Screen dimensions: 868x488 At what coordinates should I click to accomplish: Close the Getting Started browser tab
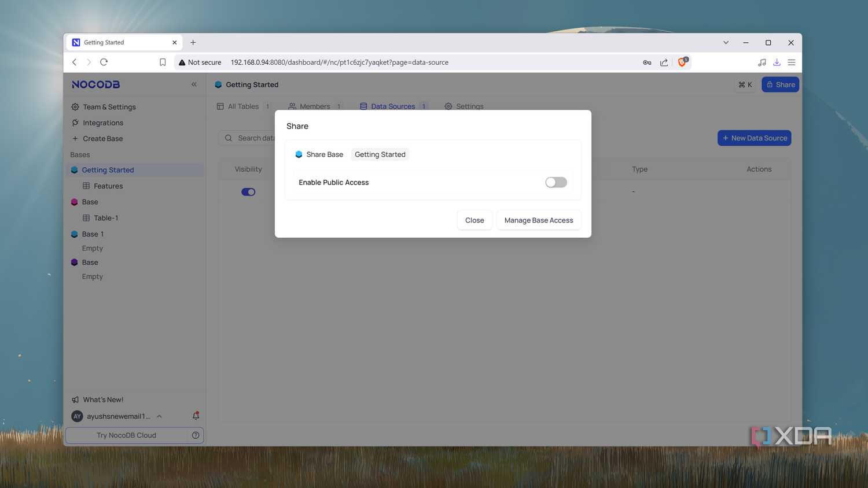pyautogui.click(x=174, y=42)
